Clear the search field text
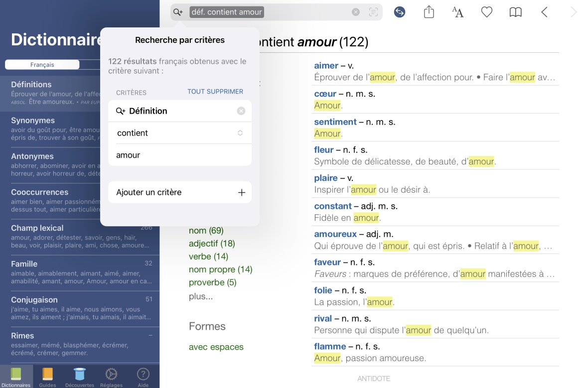The height and width of the screenshot is (388, 588). (x=355, y=12)
